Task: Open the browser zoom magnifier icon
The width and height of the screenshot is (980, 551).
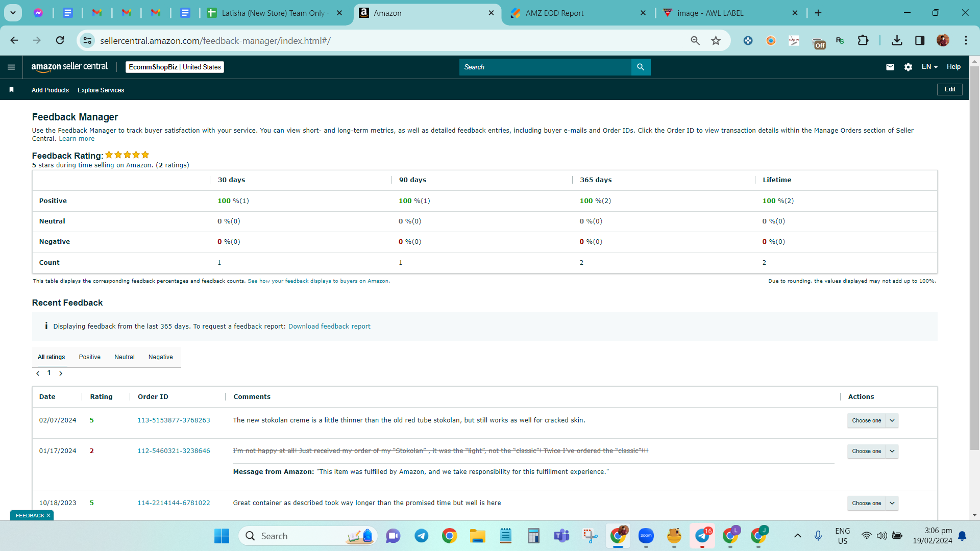Action: pos(695,40)
